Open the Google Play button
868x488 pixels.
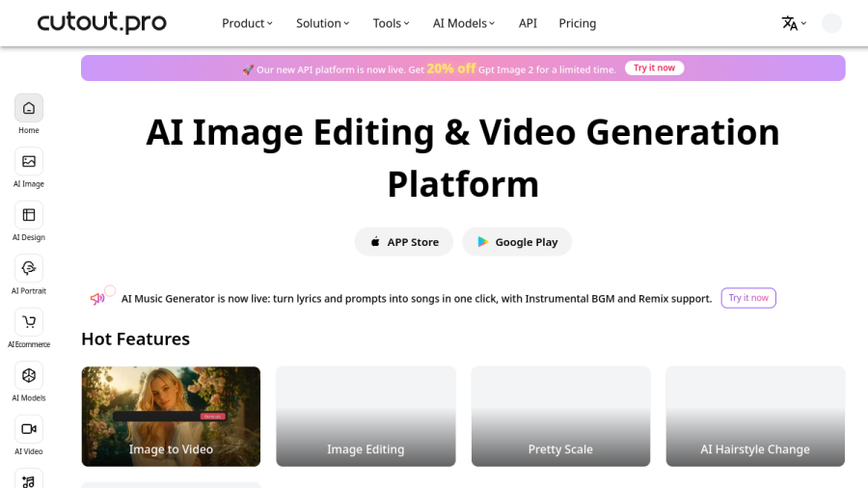point(517,242)
